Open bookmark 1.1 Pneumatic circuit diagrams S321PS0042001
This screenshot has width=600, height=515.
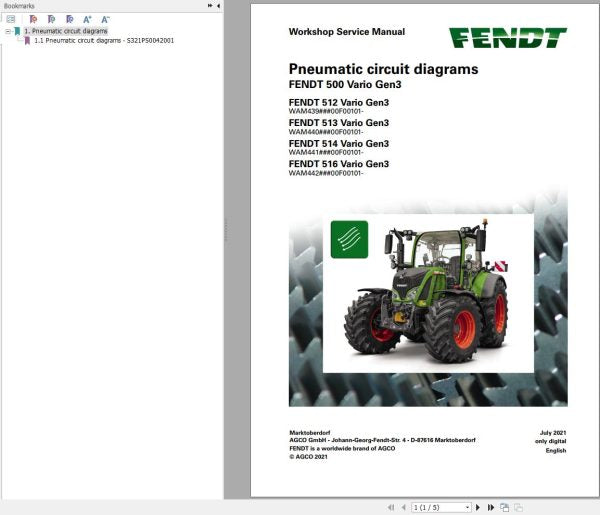point(103,41)
